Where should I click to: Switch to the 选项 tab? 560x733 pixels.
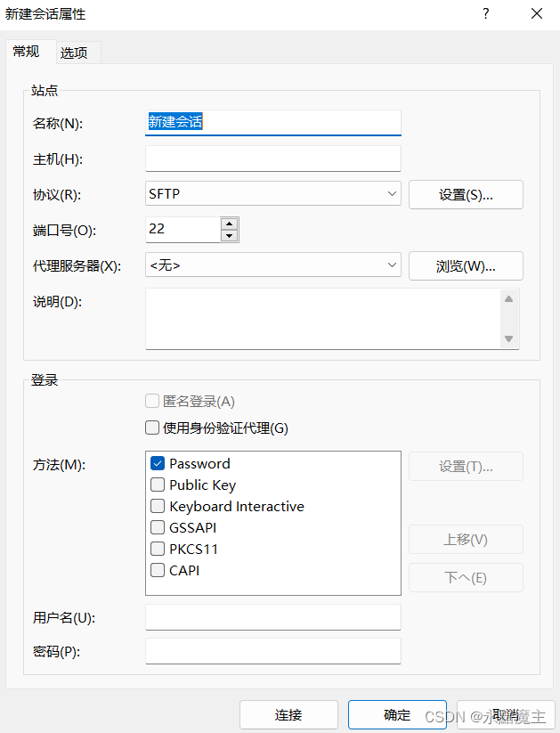click(75, 53)
